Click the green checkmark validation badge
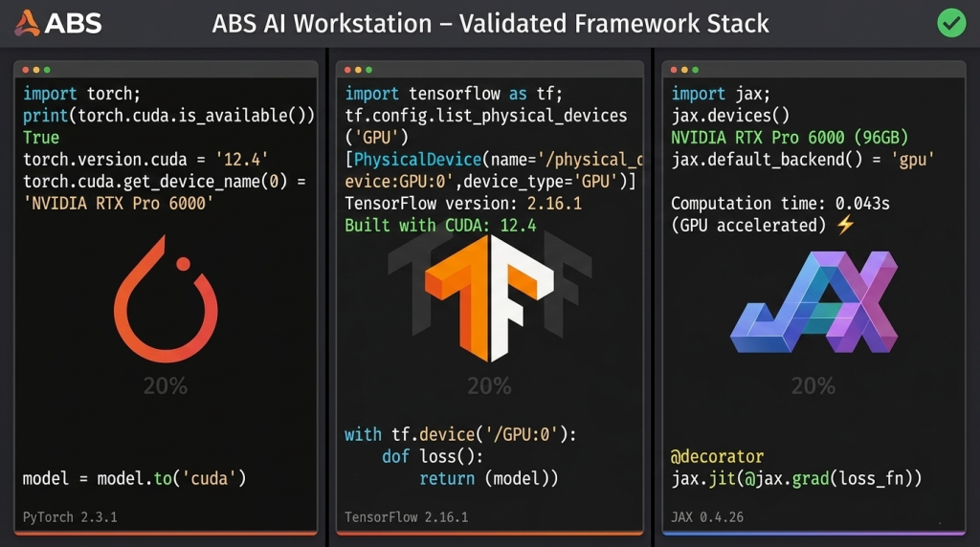Image resolution: width=980 pixels, height=547 pixels. [x=951, y=23]
